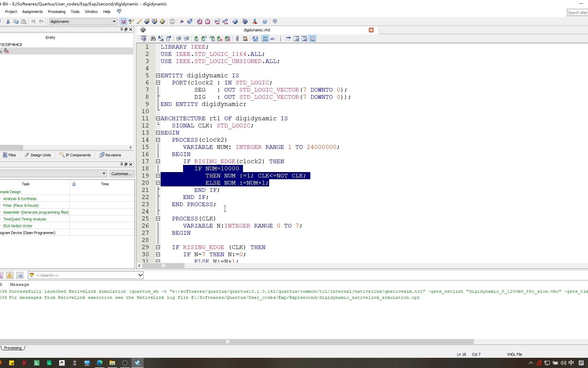Click the Toggle Bookmark icon
This screenshot has height=368, width=588.
(196, 39)
